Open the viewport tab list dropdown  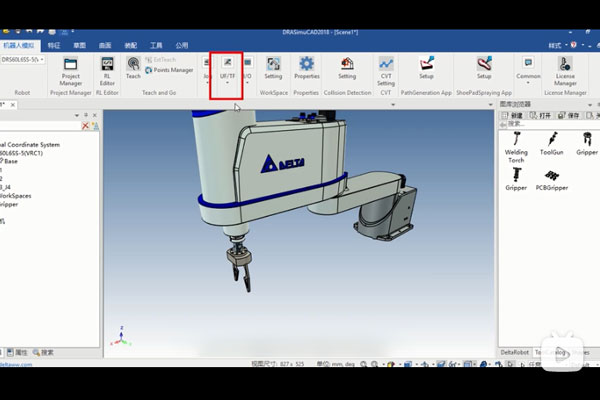coord(491,104)
